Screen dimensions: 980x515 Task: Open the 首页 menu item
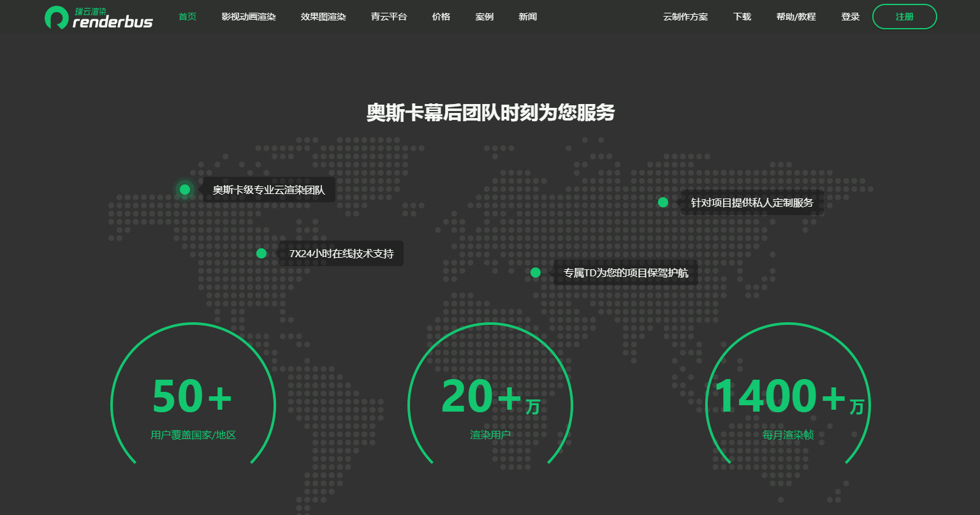187,17
